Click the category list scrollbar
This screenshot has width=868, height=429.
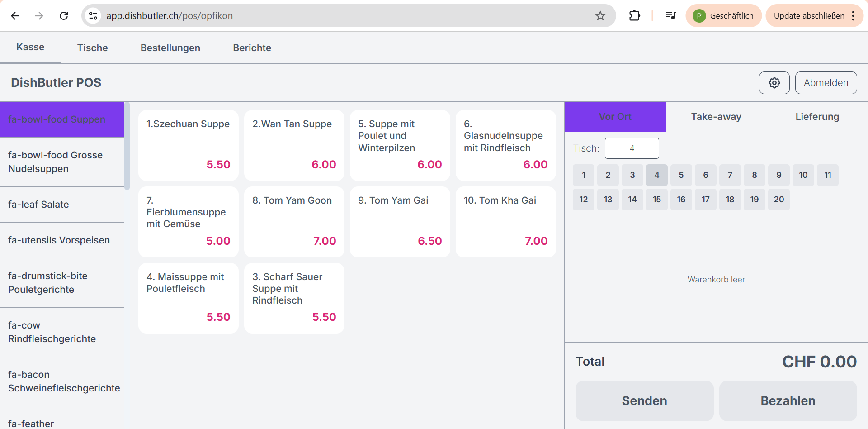pos(127,146)
